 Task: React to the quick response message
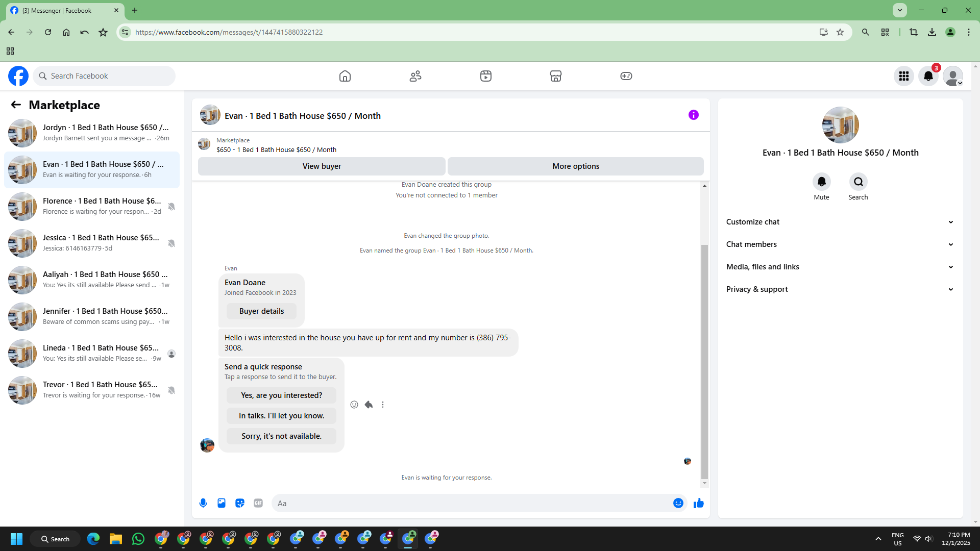[x=354, y=405]
